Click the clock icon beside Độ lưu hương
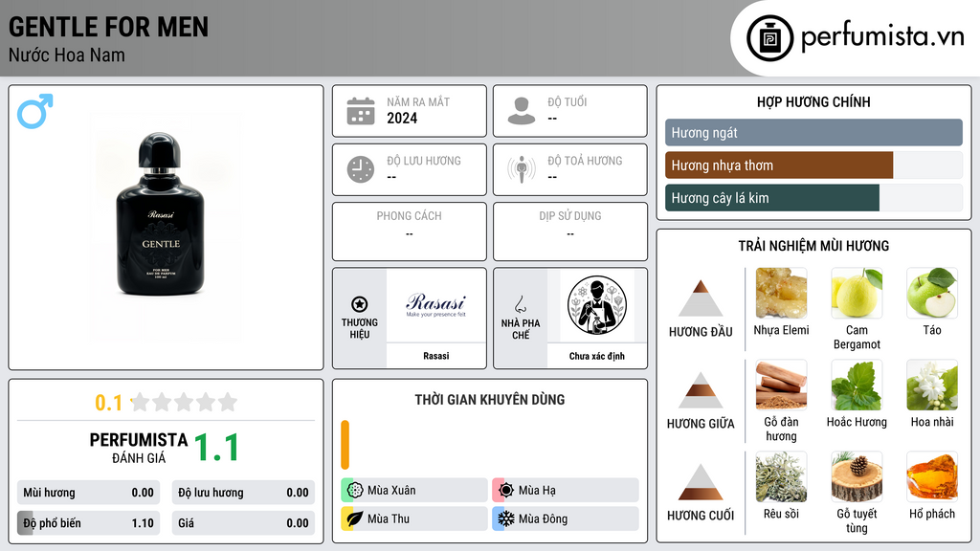 point(361,169)
